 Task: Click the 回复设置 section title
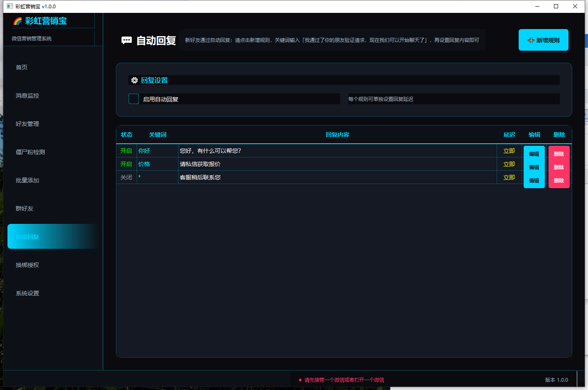pyautogui.click(x=154, y=81)
